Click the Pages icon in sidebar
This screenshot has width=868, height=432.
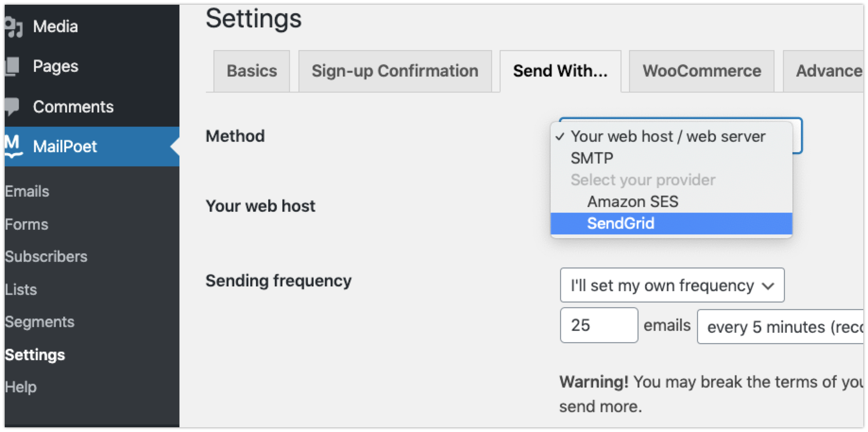(x=13, y=67)
